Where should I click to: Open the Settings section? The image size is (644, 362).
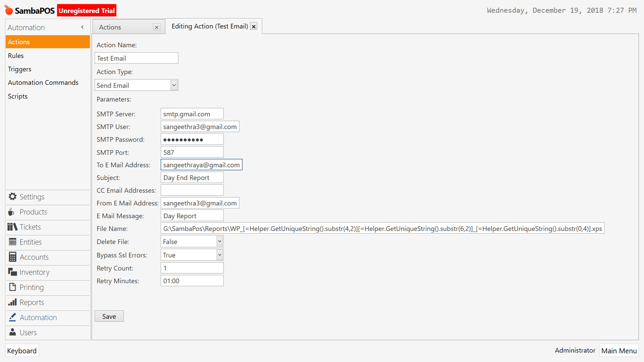(31, 196)
